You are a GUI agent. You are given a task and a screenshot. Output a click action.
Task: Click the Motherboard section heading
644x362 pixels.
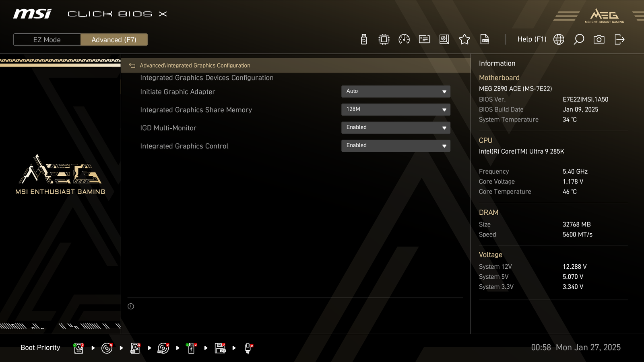tap(499, 78)
